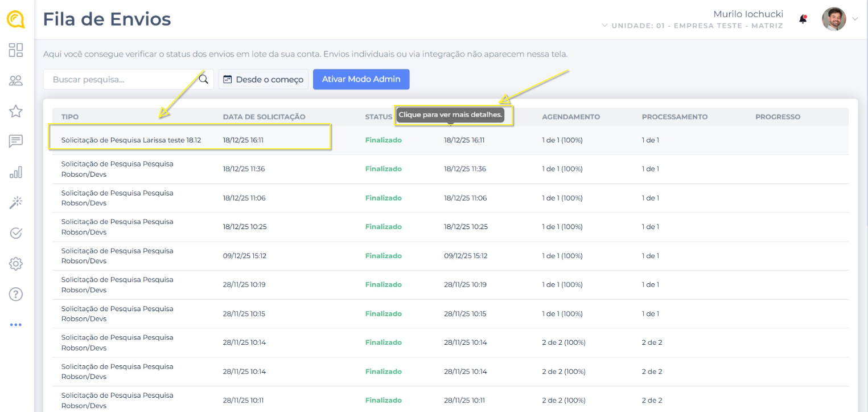
Task: Click the magic wand icon in sidebar
Action: [16, 202]
